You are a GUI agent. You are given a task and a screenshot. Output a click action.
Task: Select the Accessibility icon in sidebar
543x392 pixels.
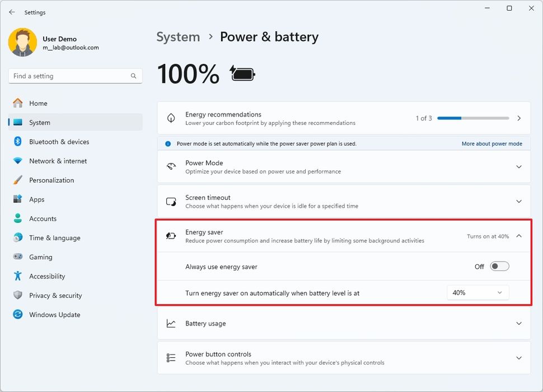click(x=16, y=276)
